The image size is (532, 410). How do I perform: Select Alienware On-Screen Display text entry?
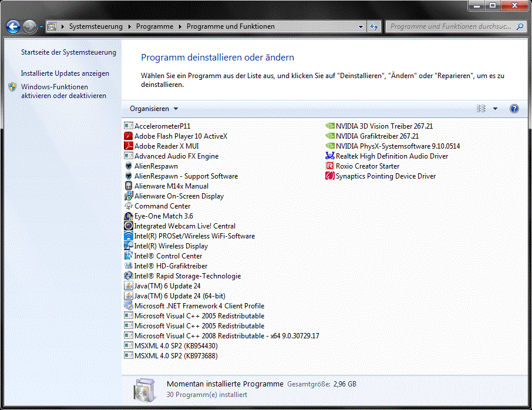179,196
